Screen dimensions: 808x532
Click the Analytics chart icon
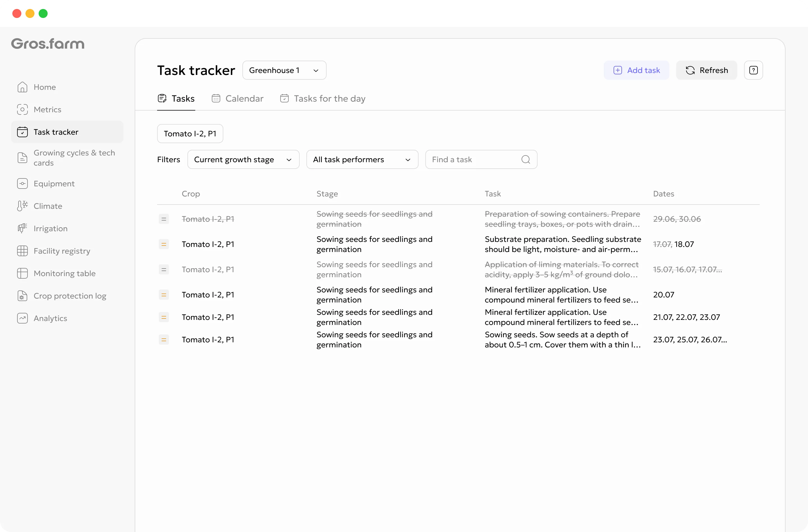[x=22, y=318]
